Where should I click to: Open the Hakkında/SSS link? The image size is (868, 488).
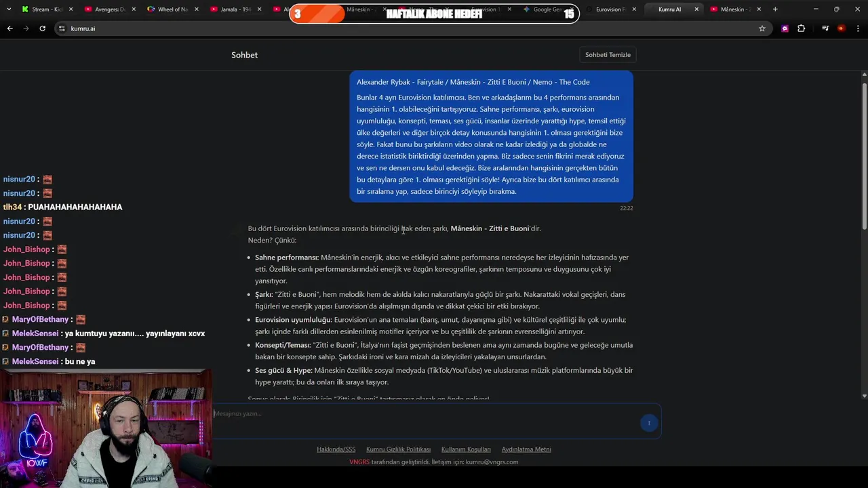click(336, 449)
